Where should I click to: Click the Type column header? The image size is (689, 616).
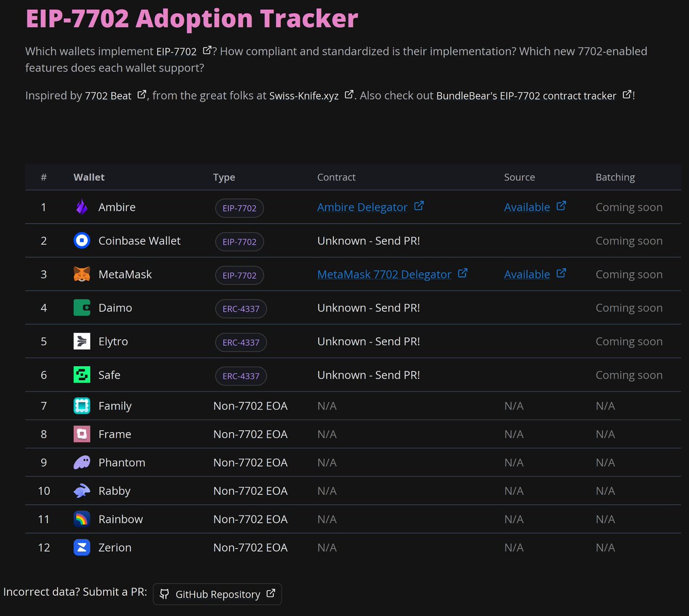(x=224, y=177)
